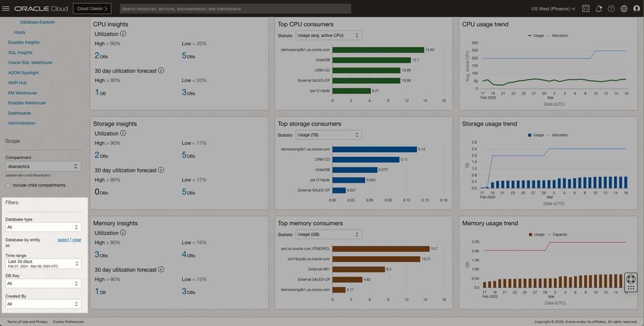Click the help question mark icon
Viewport: 644px width, 326px height.
611,9
